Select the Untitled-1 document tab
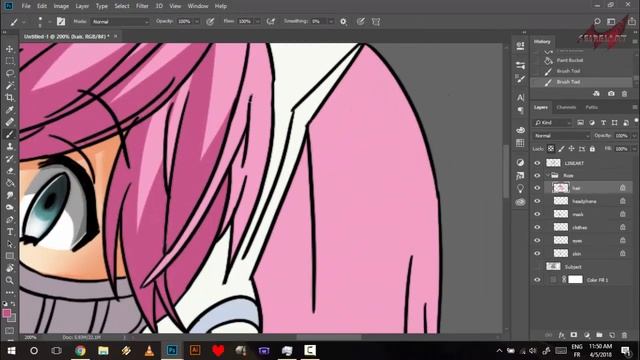This screenshot has height=360, width=640. 67,36
